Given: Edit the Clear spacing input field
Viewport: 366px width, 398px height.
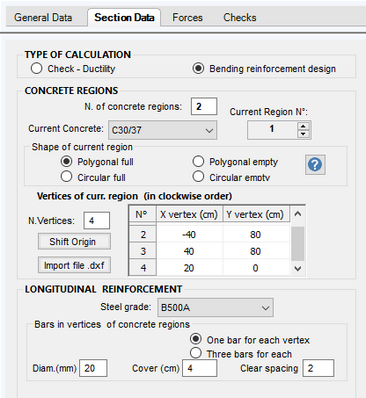Looking at the screenshot, I should [x=318, y=368].
